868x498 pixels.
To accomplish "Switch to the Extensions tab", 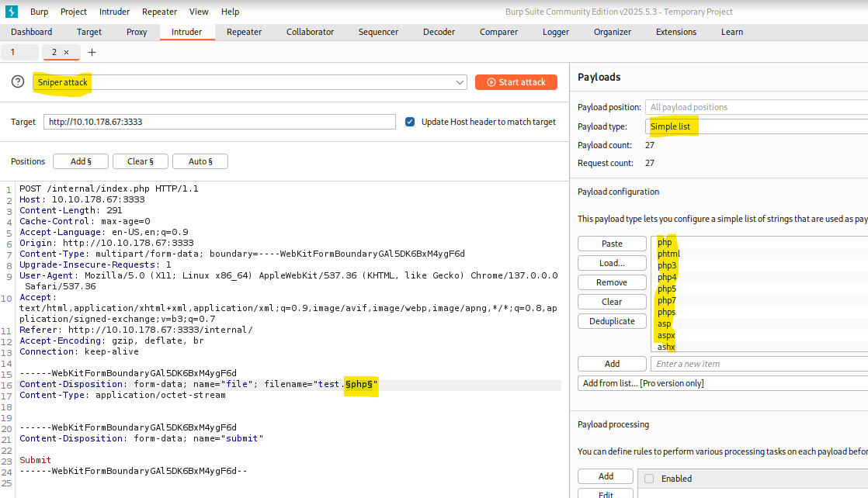I will pos(676,32).
